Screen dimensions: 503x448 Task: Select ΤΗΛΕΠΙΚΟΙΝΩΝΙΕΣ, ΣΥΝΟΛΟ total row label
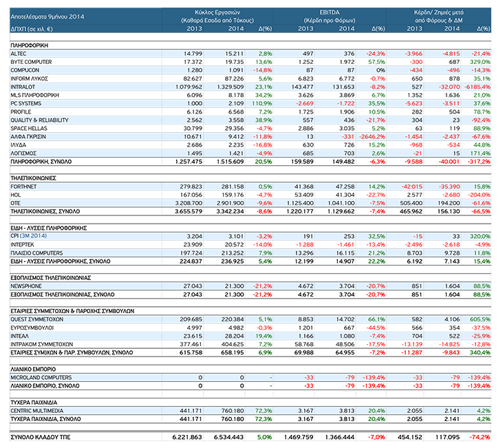pyautogui.click(x=45, y=211)
